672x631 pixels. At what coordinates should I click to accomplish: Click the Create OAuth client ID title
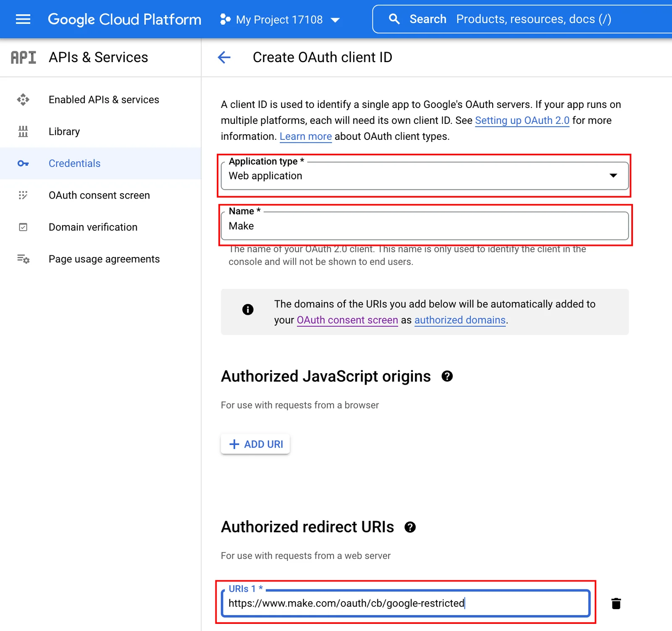[322, 58]
